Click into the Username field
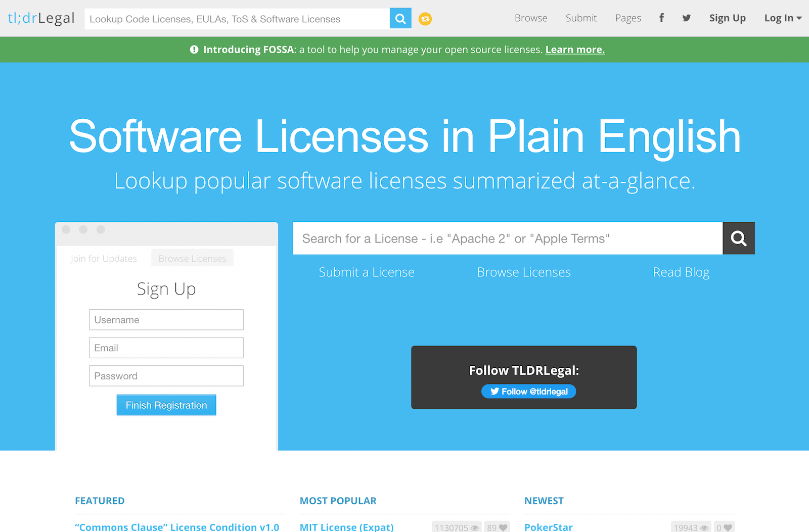 pos(166,320)
